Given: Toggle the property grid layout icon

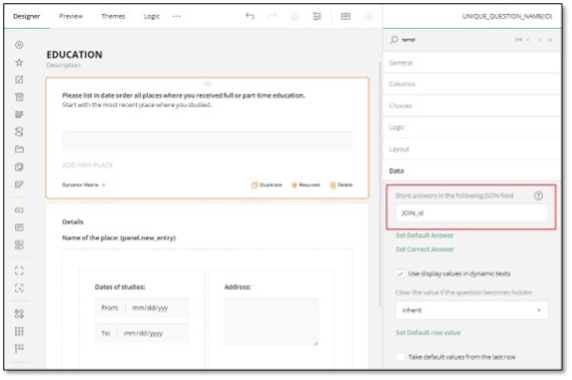Looking at the screenshot, I should (x=345, y=16).
